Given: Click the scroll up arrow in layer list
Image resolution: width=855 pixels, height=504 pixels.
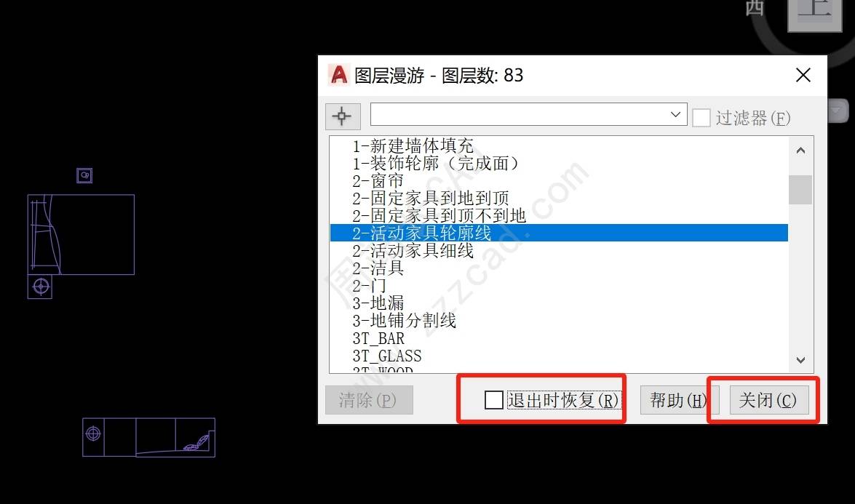Looking at the screenshot, I should 800,151.
